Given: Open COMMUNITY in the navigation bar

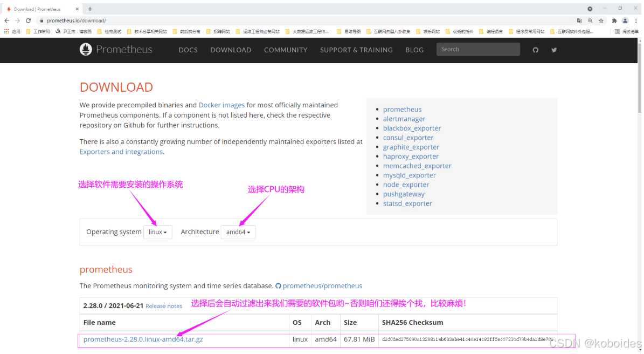Looking at the screenshot, I should pyautogui.click(x=286, y=50).
